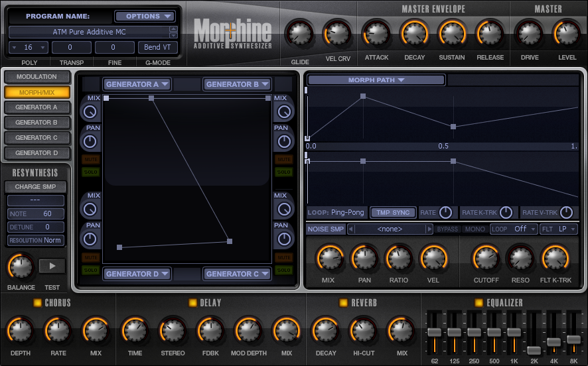Viewport: 588px width, 366px height.
Task: Click the Glide knob
Action: pos(299,34)
